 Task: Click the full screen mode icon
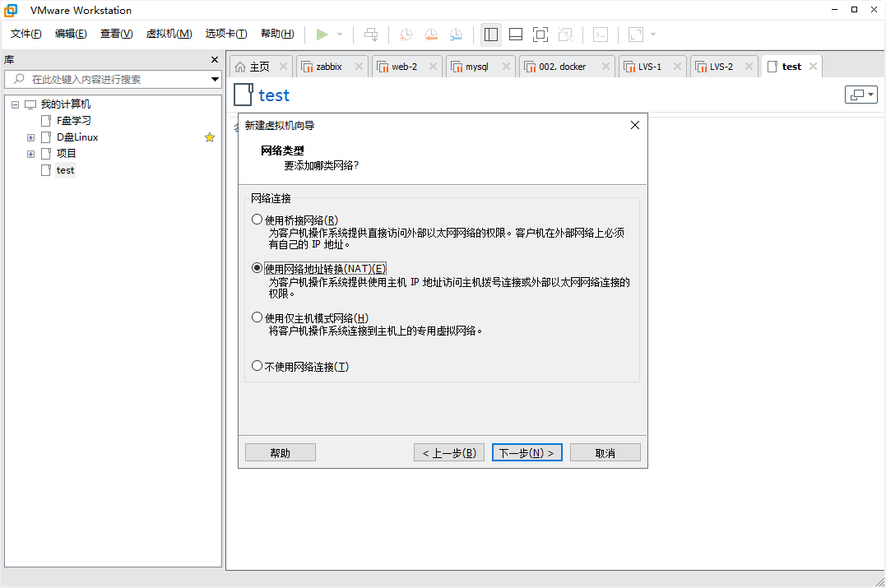(540, 35)
